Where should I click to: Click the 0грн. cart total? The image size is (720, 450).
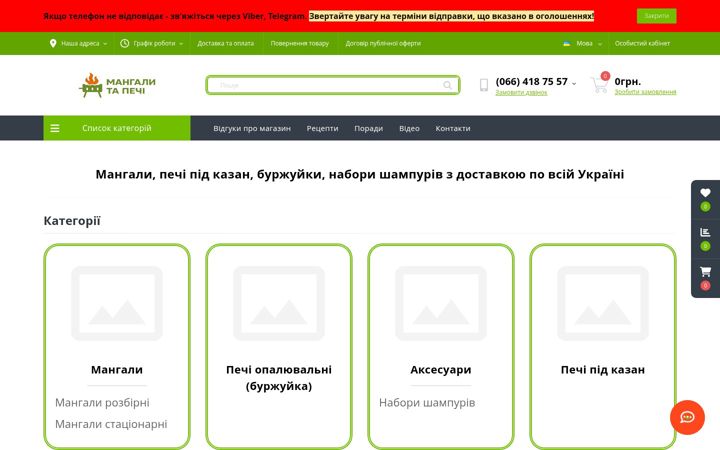[x=628, y=81]
